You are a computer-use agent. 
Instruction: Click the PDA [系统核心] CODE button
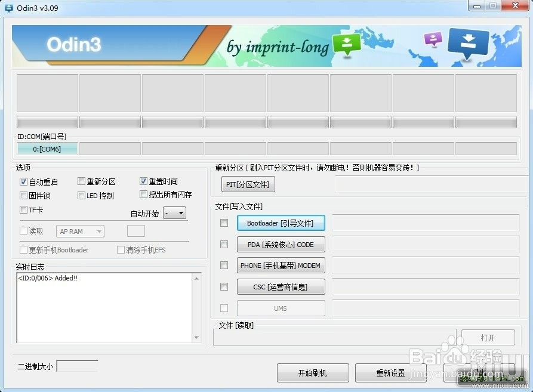281,245
